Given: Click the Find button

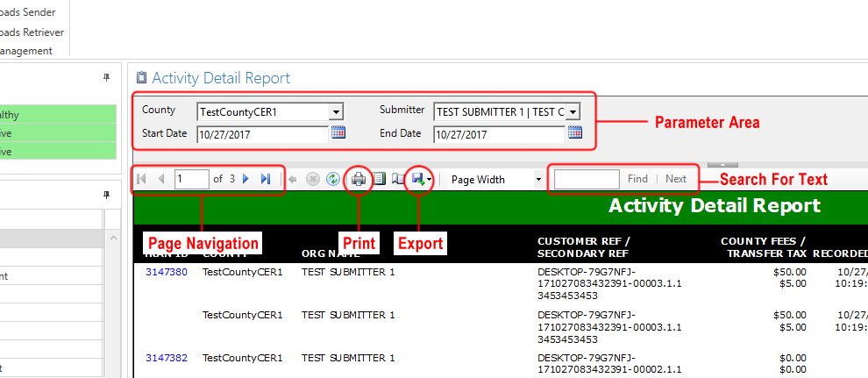Looking at the screenshot, I should (x=637, y=179).
